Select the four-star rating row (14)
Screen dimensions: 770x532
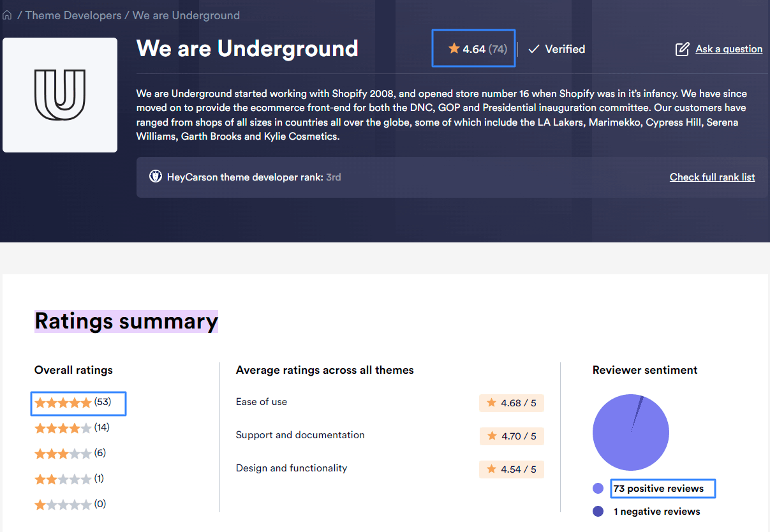tap(72, 428)
